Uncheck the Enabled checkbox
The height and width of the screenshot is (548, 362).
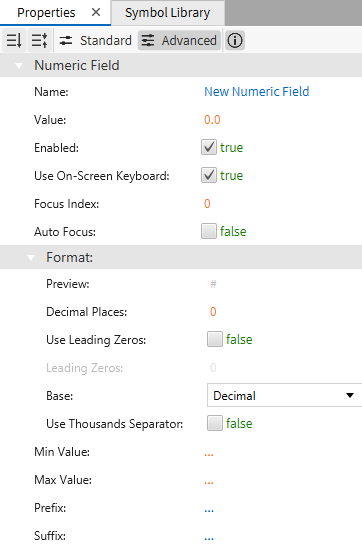tap(209, 147)
